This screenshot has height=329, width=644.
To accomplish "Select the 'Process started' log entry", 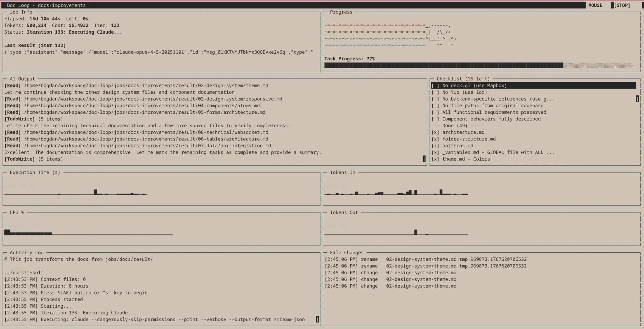I will [x=62, y=299].
